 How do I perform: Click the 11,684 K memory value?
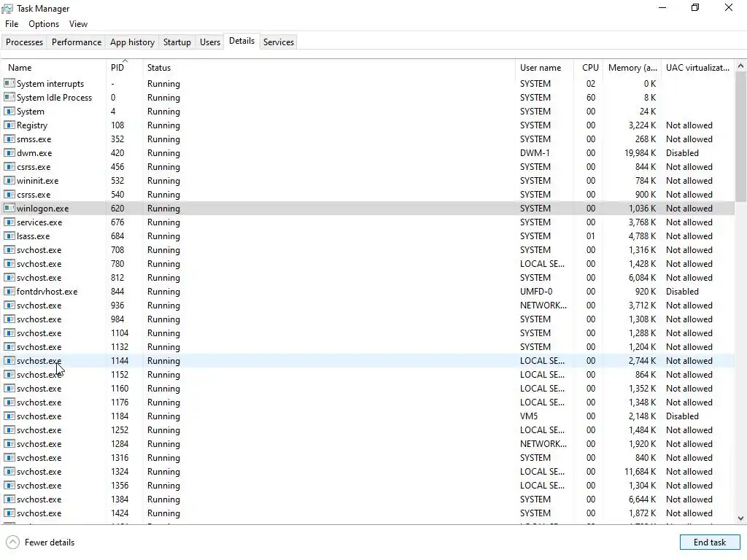pos(640,472)
